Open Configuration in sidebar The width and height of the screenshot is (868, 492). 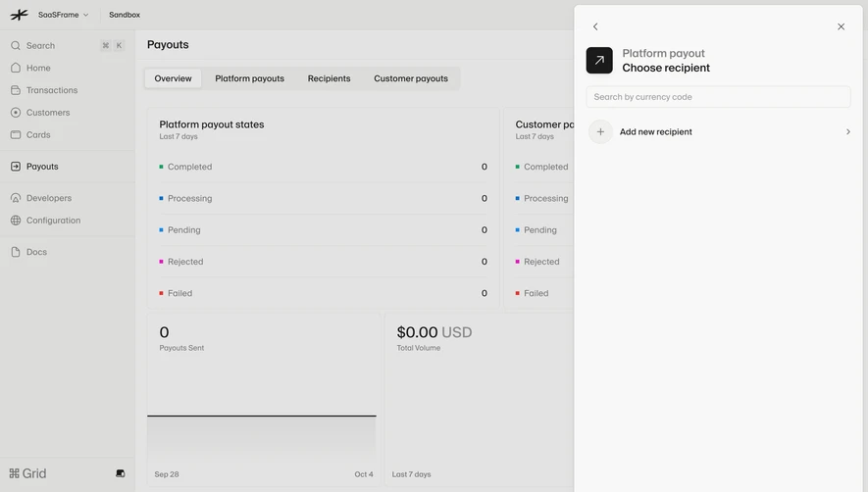click(x=53, y=221)
